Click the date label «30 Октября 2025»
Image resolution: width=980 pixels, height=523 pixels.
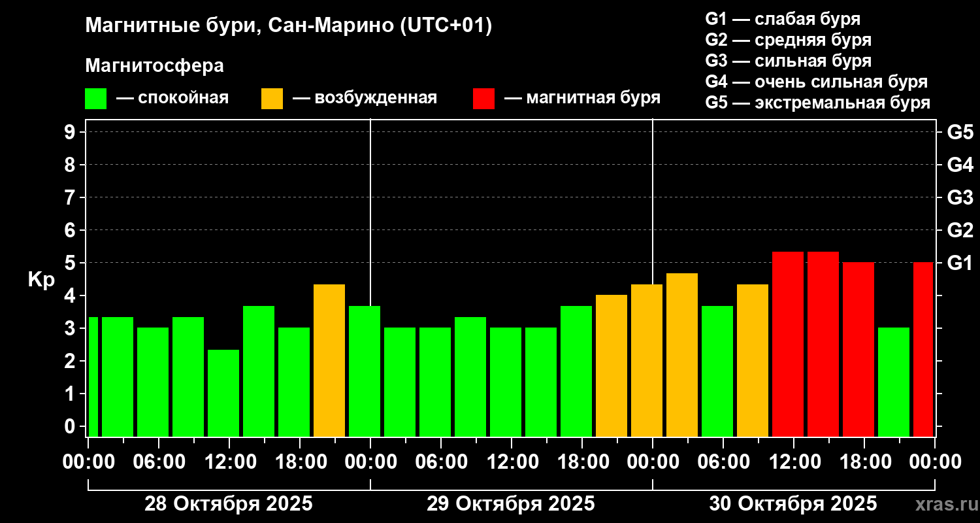click(x=793, y=504)
